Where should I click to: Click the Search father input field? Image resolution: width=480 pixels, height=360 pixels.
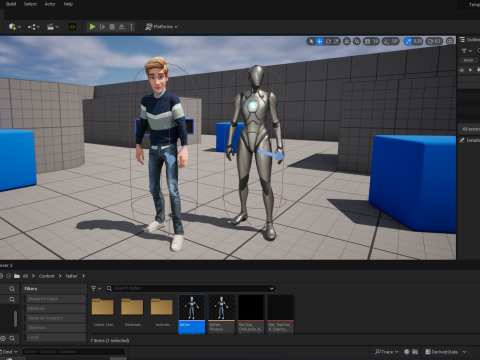(190, 288)
